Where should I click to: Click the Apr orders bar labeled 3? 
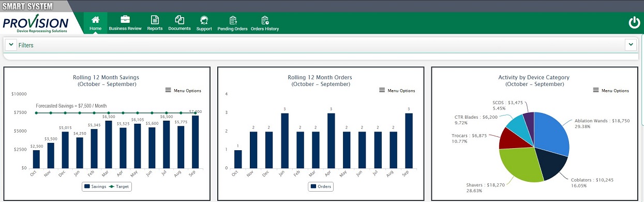coord(331,141)
